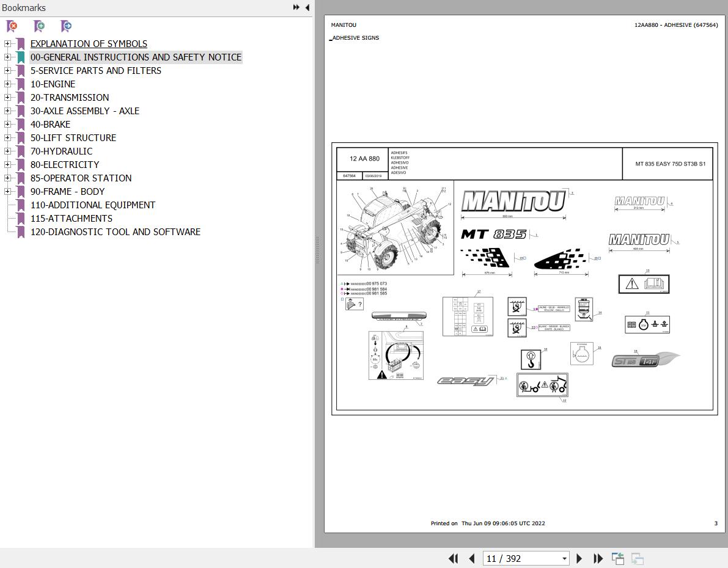This screenshot has height=568, width=728.
Task: Open the 85-OPERATOR STATION bookmark
Action: coord(81,178)
